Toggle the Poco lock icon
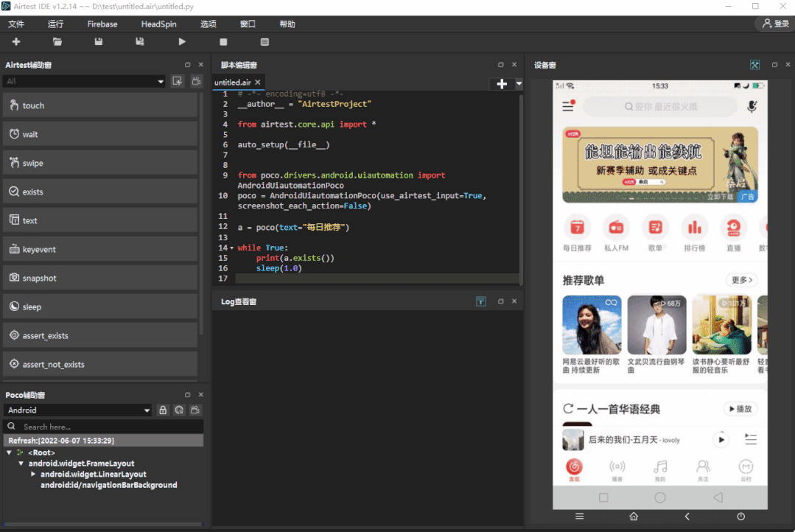Image resolution: width=795 pixels, height=532 pixels. 163,410
